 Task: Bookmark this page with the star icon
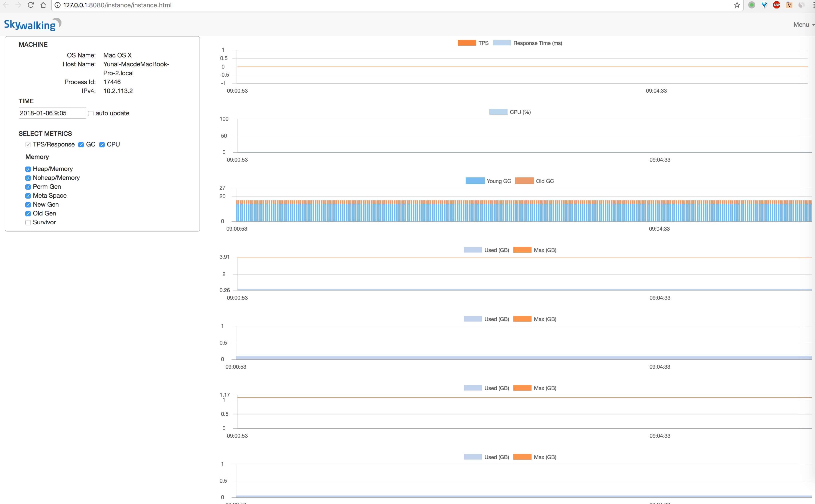pyautogui.click(x=737, y=5)
